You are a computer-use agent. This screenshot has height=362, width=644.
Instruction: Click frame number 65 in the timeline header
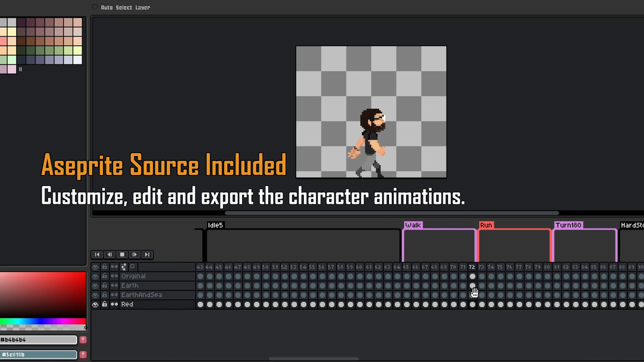coord(406,267)
